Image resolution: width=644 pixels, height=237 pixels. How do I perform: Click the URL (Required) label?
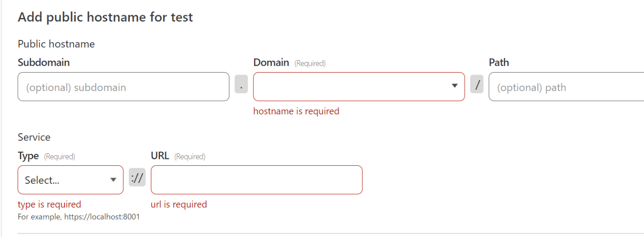pos(178,156)
